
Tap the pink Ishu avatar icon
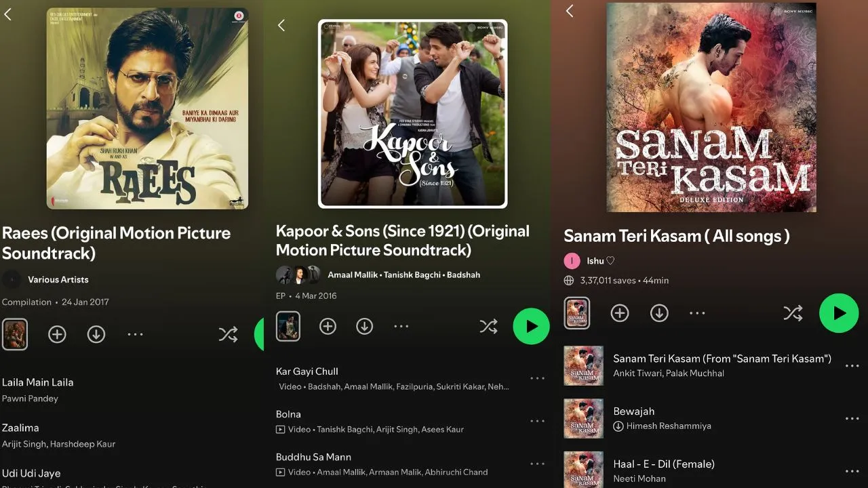(x=572, y=260)
